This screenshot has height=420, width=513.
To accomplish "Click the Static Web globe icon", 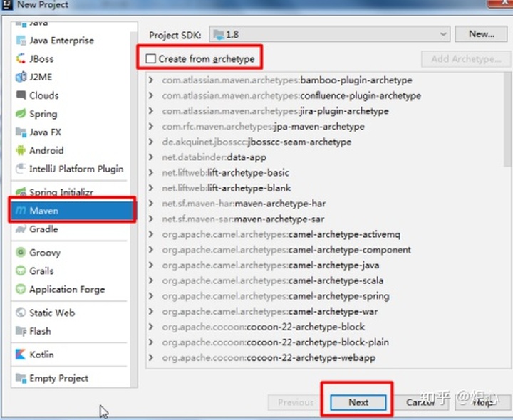I will [x=21, y=313].
